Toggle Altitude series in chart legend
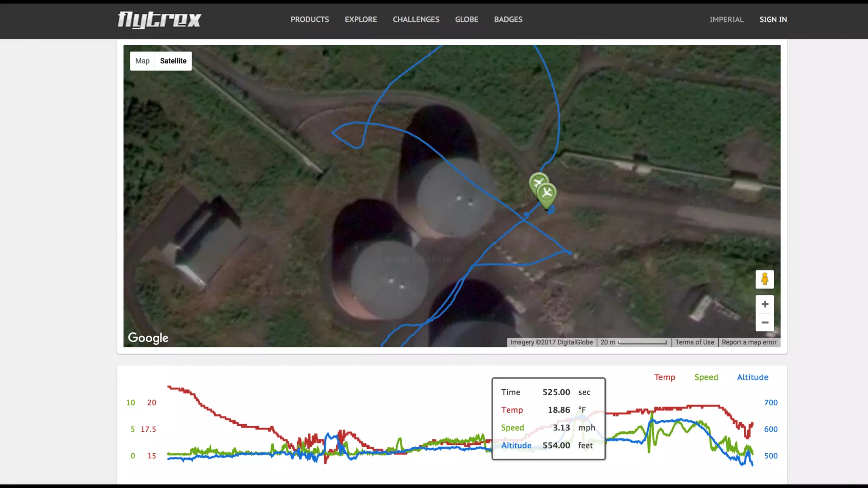Viewport: 868px width, 488px height. tap(752, 377)
